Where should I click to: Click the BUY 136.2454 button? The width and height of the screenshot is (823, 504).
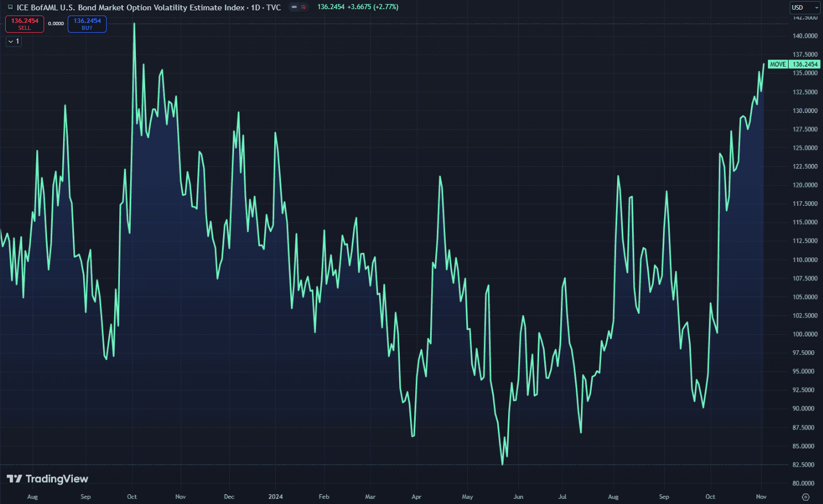87,24
